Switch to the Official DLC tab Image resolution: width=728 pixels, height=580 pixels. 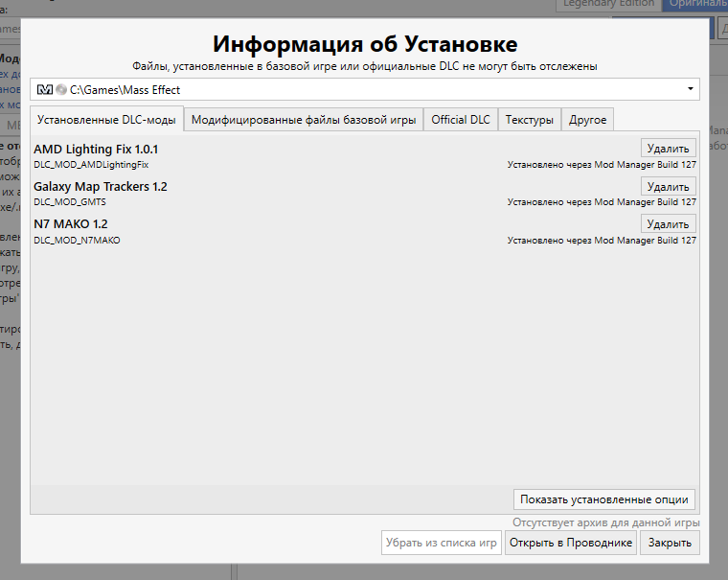pyautogui.click(x=461, y=120)
